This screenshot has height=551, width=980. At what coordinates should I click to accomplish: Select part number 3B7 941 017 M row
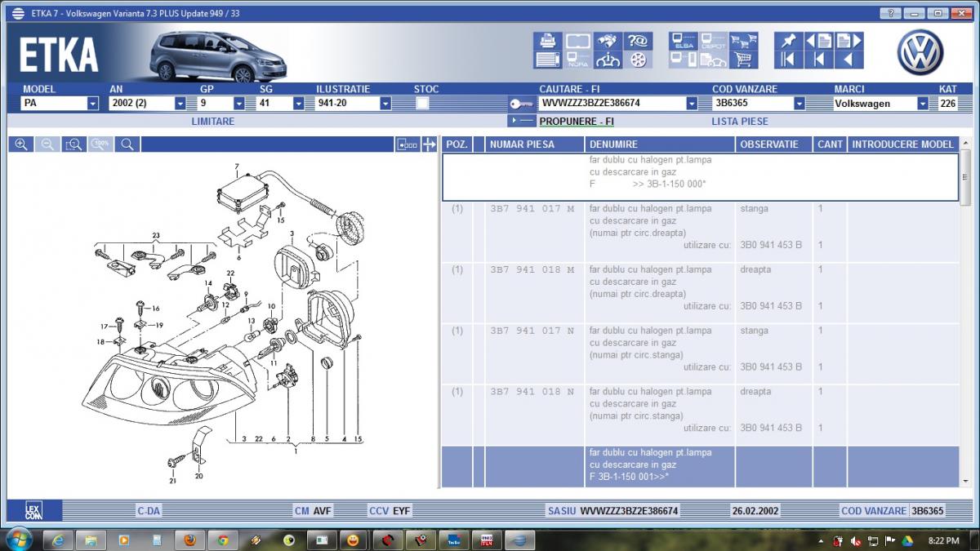pyautogui.click(x=532, y=209)
